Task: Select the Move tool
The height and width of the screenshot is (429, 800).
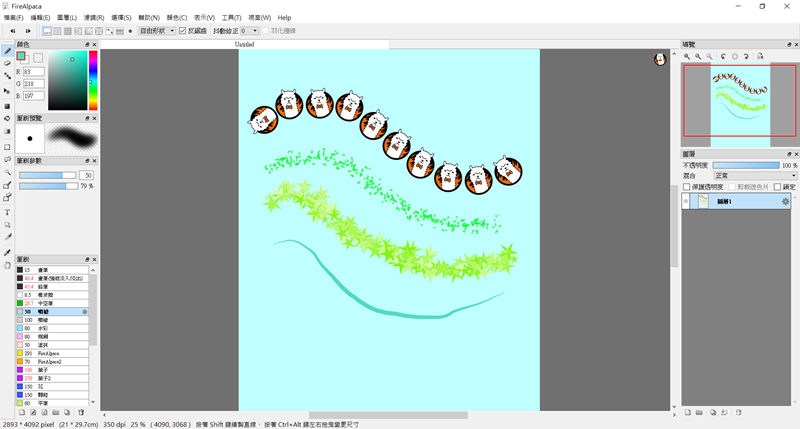Action: click(x=8, y=90)
